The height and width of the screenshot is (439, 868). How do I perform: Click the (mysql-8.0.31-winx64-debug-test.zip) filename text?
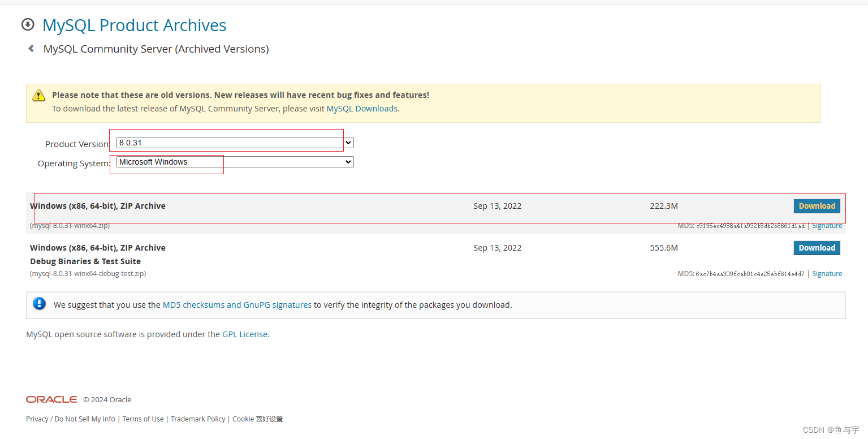tap(88, 274)
